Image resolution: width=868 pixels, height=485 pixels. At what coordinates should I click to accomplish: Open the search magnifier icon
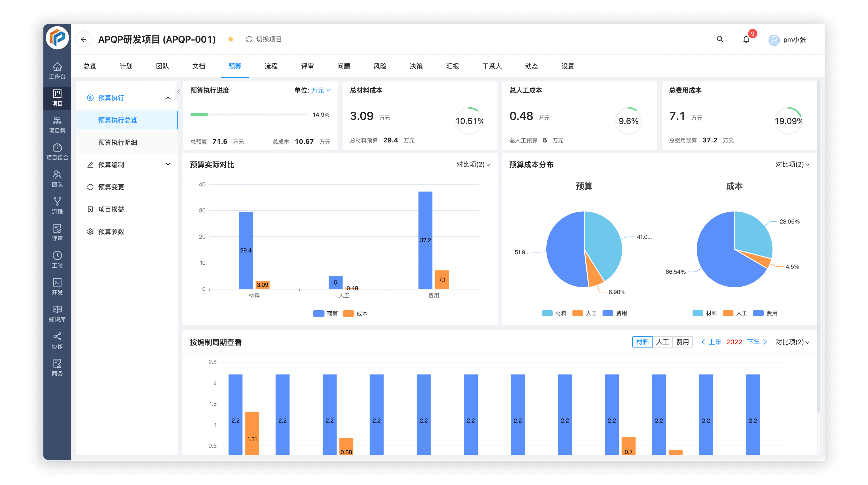click(720, 39)
